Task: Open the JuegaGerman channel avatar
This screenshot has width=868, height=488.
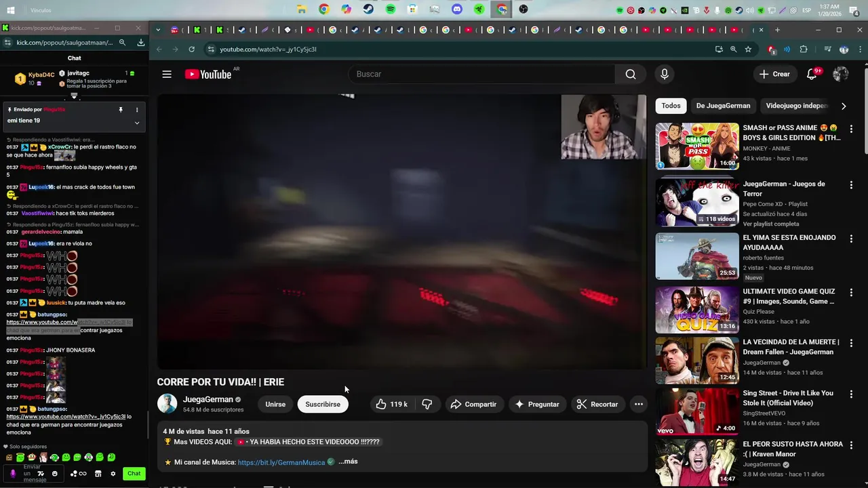Action: 167,404
